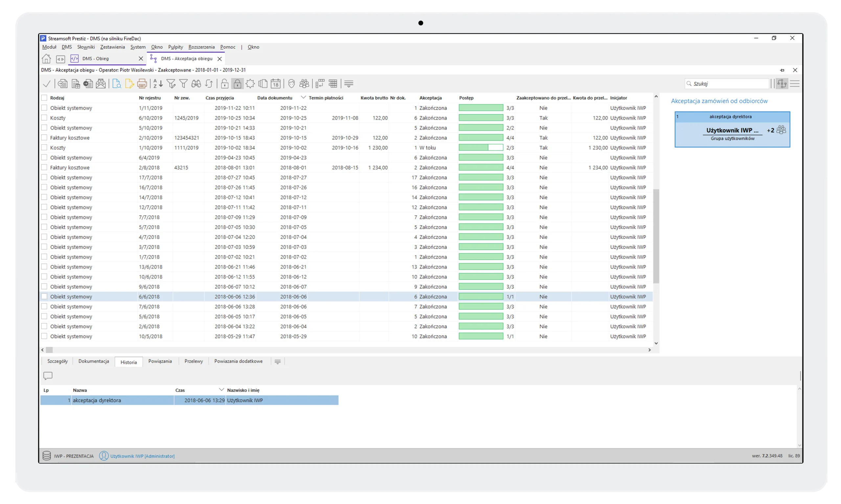The image size is (841, 504).
Task: Tick the checkbox for Koszty row 6/10/2019
Action: (x=44, y=118)
